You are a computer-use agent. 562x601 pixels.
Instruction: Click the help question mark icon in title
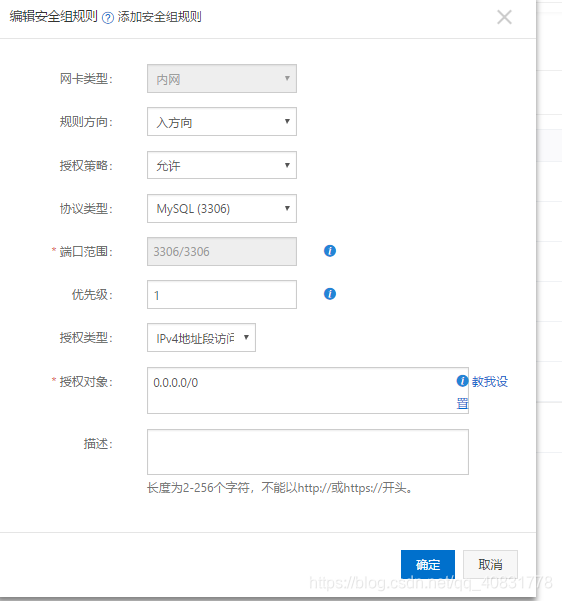click(x=108, y=18)
